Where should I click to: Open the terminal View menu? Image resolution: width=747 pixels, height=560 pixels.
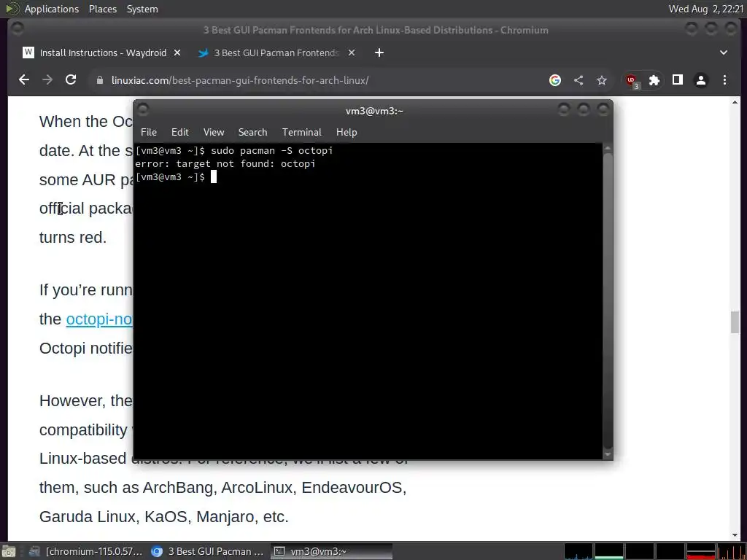[214, 132]
